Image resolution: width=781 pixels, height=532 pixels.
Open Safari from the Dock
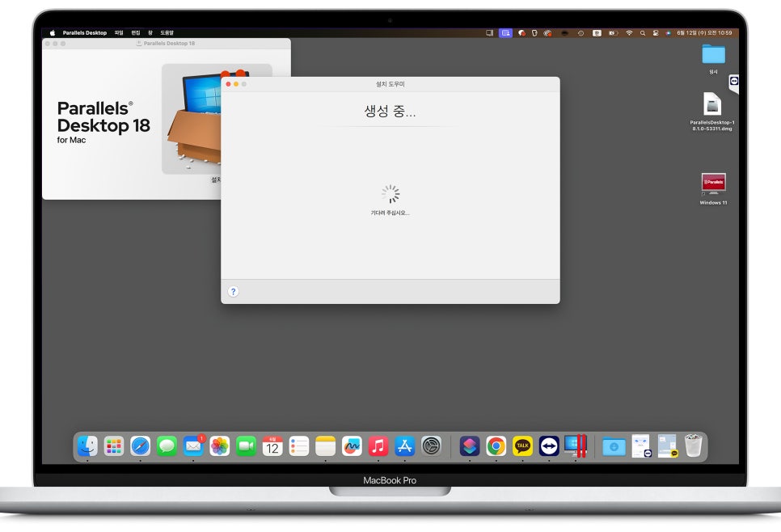coord(141,445)
